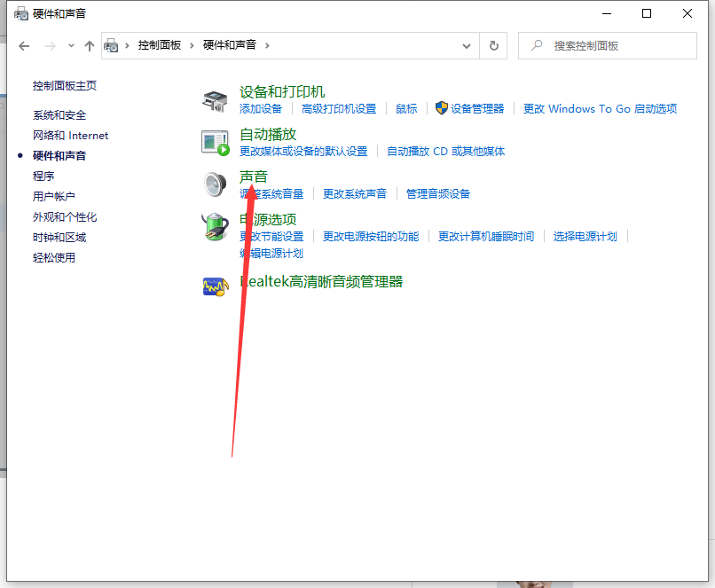Click the search magnifier in 搜索控制面板 box

click(535, 45)
